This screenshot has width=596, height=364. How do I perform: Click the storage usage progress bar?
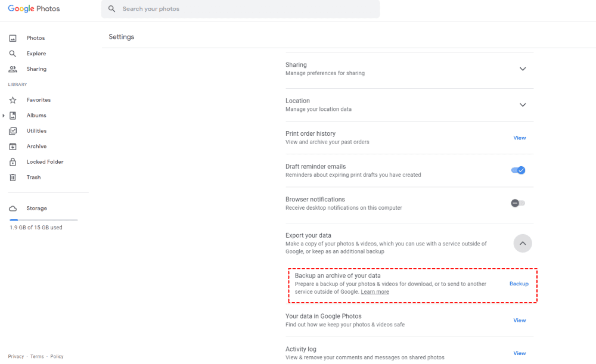pos(43,220)
